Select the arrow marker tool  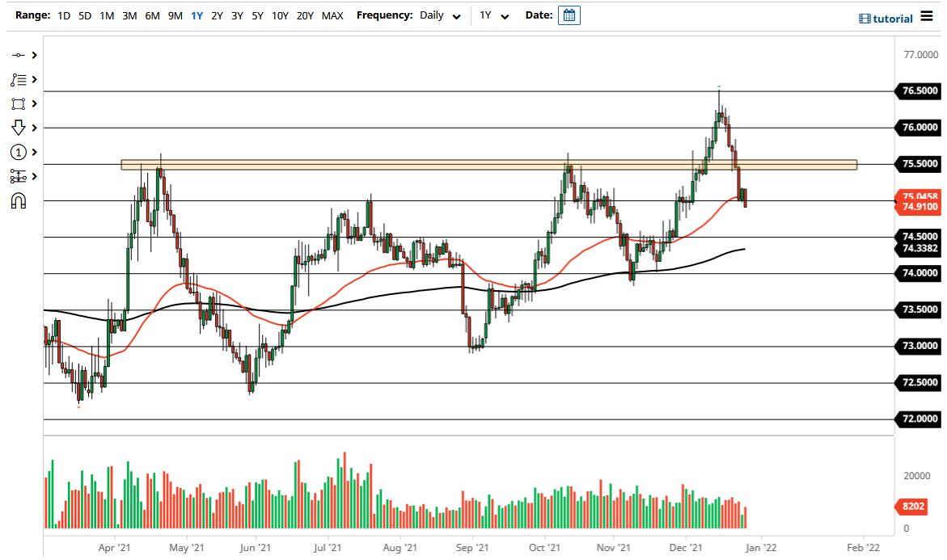(18, 128)
